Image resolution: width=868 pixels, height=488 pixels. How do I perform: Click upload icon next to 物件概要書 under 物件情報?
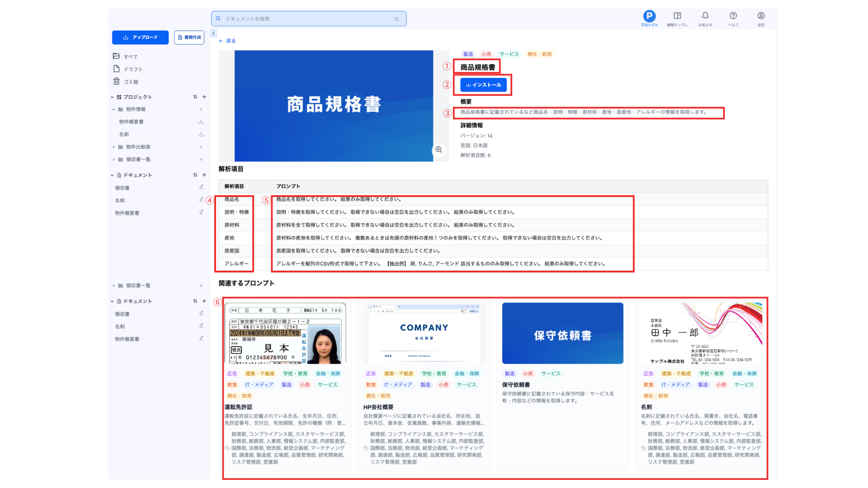tap(201, 122)
